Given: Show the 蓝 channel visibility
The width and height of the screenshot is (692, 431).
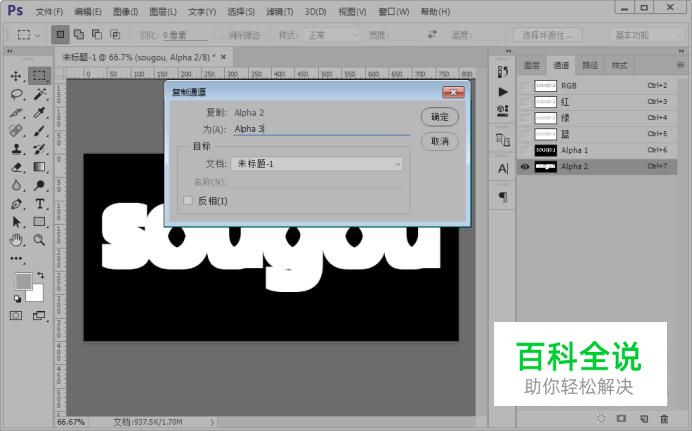Looking at the screenshot, I should click(525, 134).
